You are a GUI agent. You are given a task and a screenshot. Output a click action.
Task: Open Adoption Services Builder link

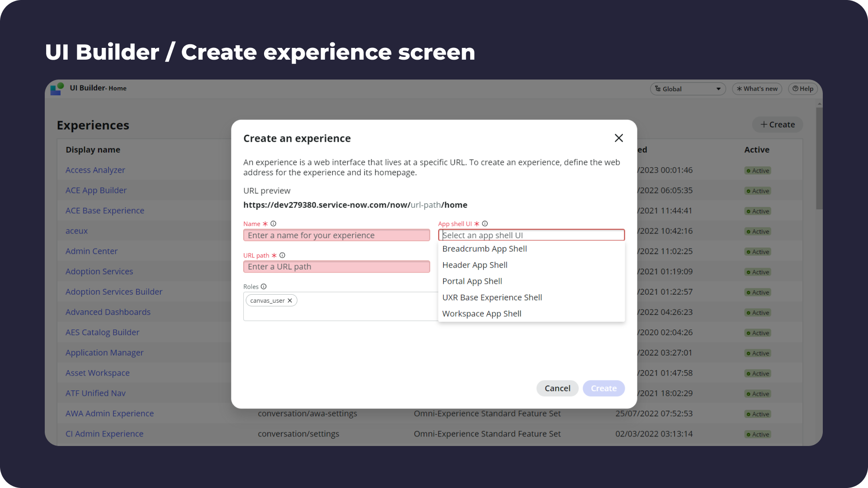coord(114,292)
